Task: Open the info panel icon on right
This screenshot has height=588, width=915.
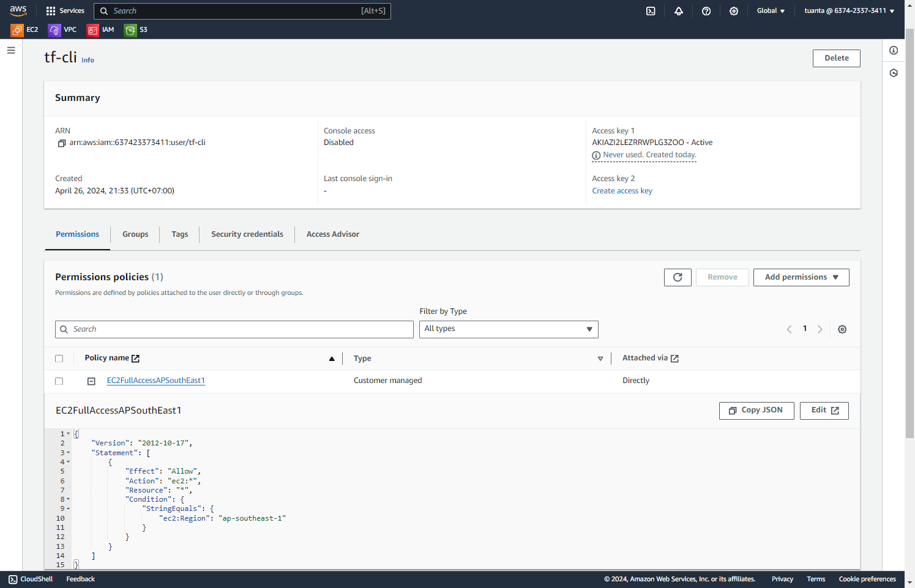Action: coord(894,50)
